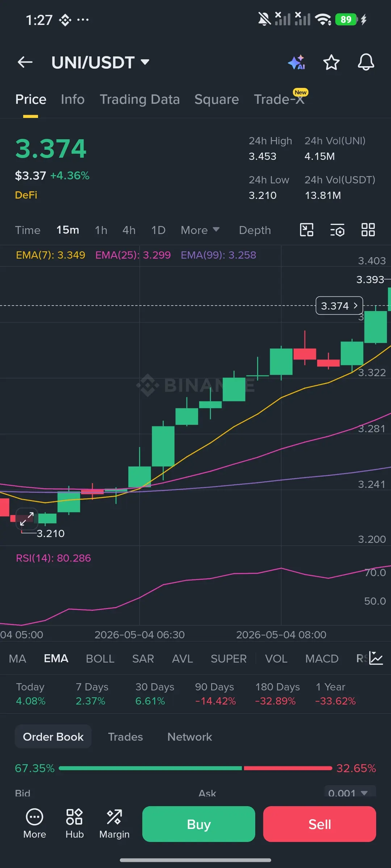Tap the 180 Days -32.89% performance
Image resolution: width=391 pixels, height=868 pixels.
tap(277, 694)
